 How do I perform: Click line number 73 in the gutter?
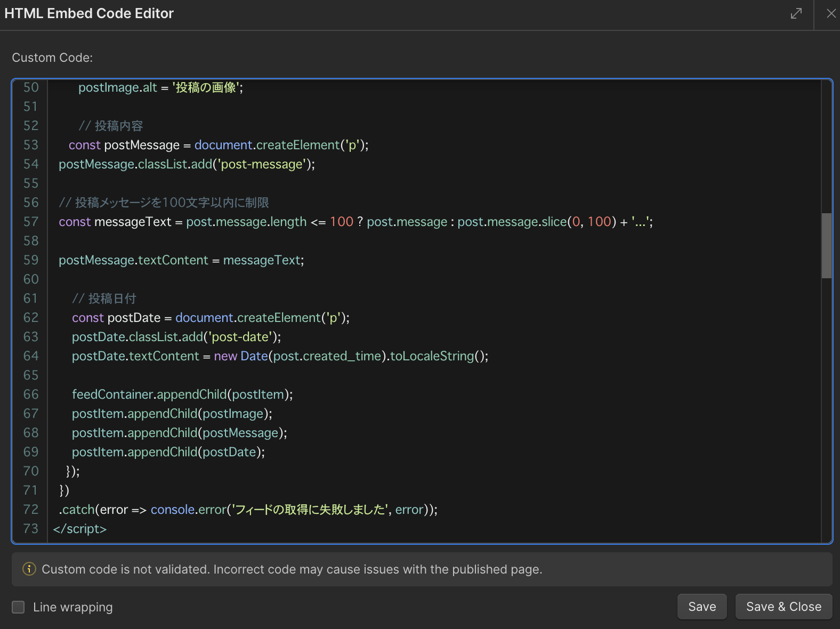click(x=31, y=529)
